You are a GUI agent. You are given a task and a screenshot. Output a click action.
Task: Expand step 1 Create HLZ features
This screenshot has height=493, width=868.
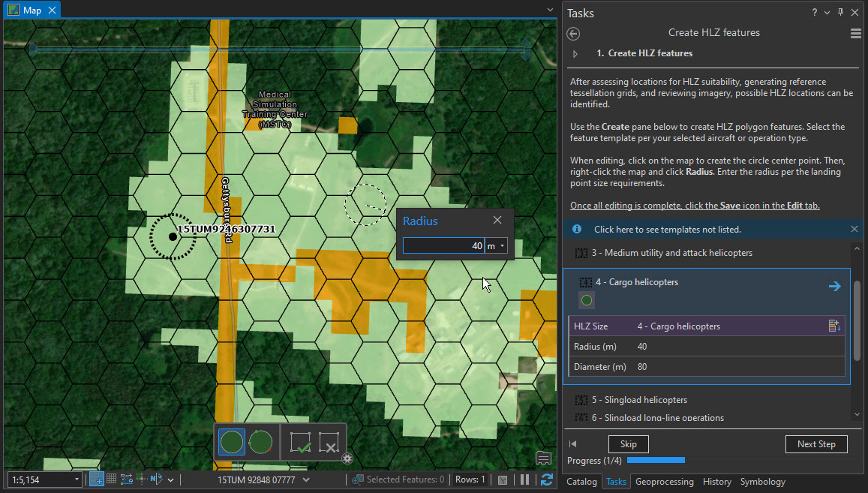pos(575,53)
